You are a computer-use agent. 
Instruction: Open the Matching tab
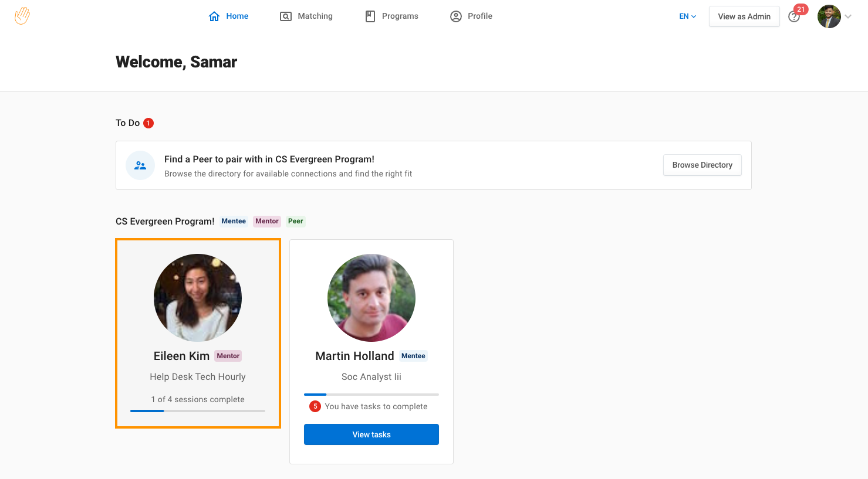point(306,16)
